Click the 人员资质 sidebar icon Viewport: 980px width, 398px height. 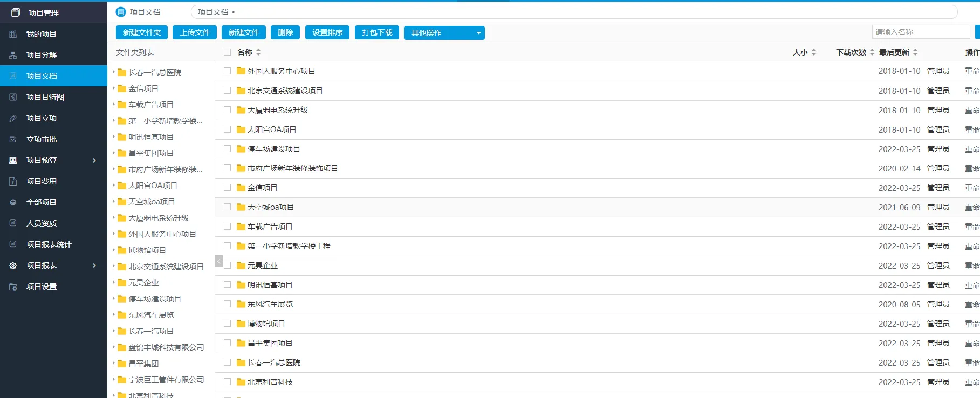(13, 223)
